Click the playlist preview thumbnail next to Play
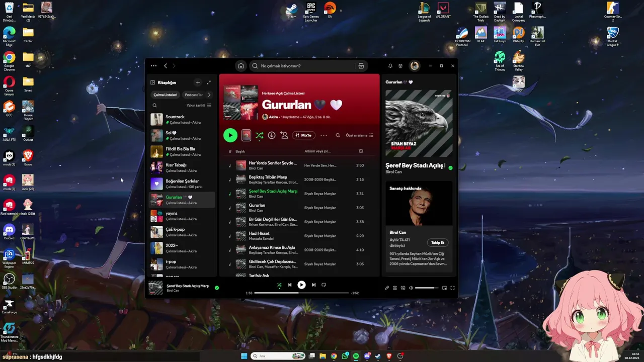This screenshot has width=644, height=362. coord(246,135)
